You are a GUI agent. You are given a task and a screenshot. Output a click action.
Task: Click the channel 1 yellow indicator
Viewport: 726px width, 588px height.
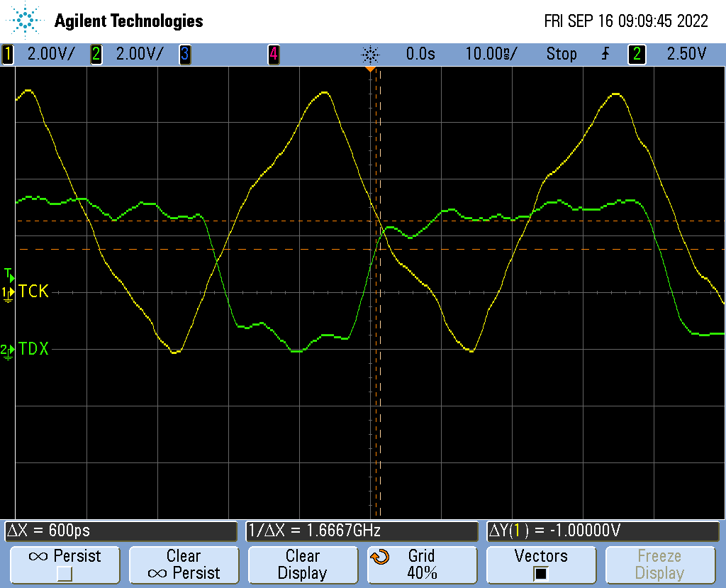coord(9,54)
